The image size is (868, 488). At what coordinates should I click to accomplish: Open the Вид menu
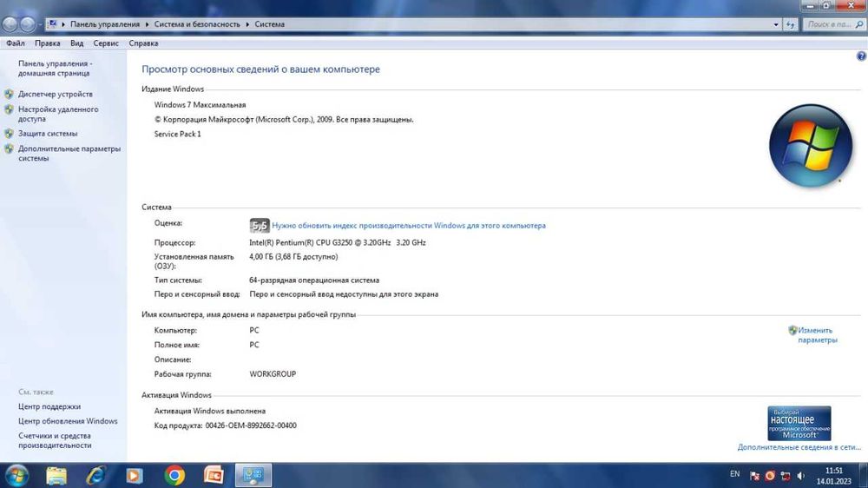pos(77,43)
